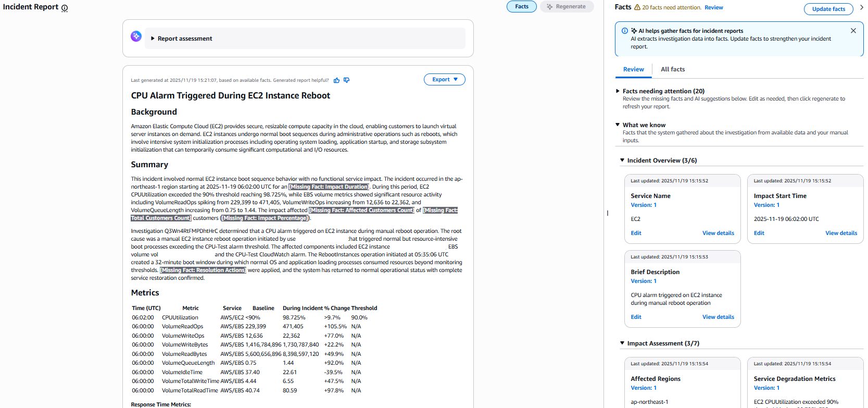Click the info icon in AI banner

(x=624, y=31)
